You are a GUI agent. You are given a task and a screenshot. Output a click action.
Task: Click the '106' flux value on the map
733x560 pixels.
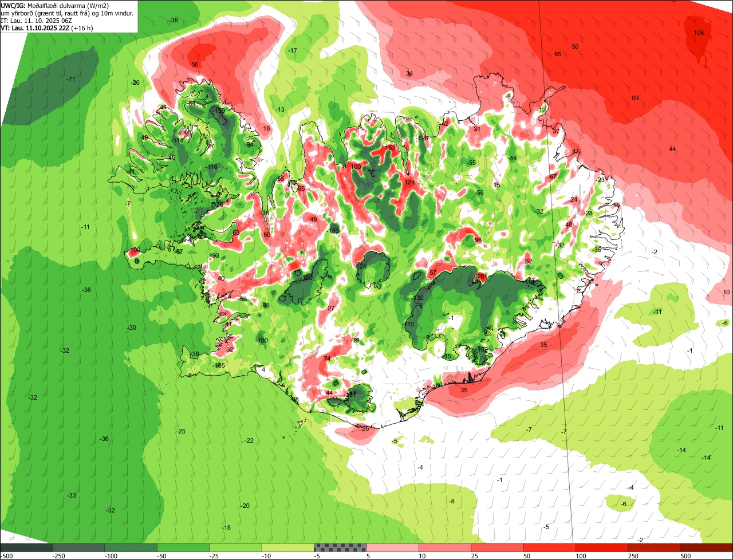point(699,33)
